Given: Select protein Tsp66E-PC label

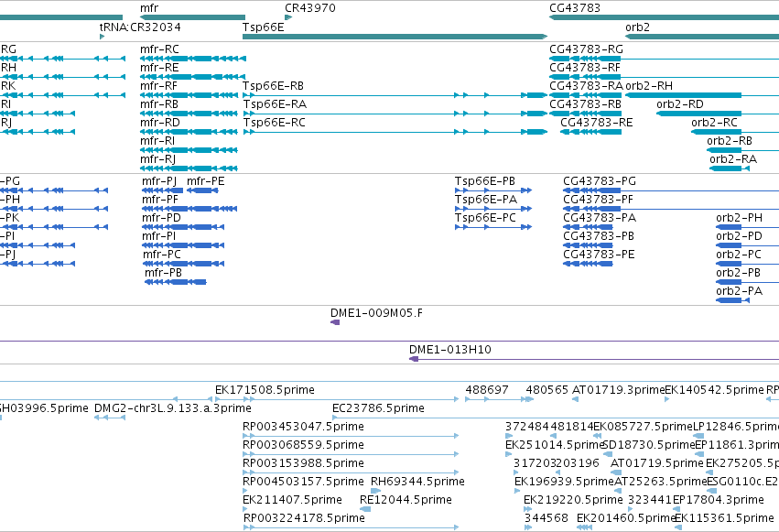Looking at the screenshot, I should pyautogui.click(x=485, y=218).
